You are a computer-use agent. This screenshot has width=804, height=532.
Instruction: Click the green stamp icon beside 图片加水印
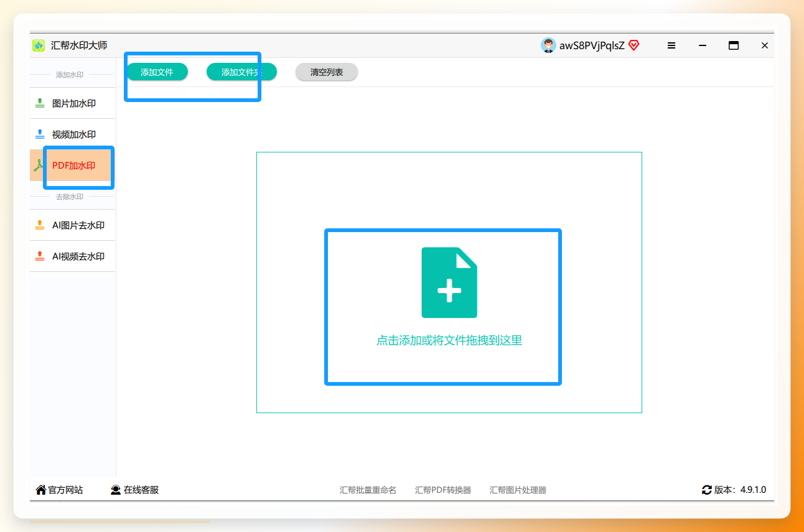40,103
